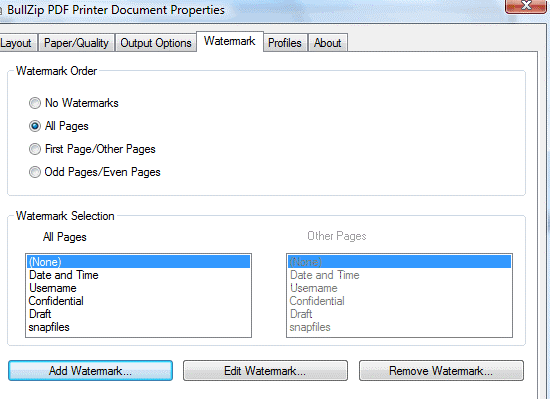Choose First Page/Other Pages option
The height and width of the screenshot is (399, 550).
coord(35,149)
